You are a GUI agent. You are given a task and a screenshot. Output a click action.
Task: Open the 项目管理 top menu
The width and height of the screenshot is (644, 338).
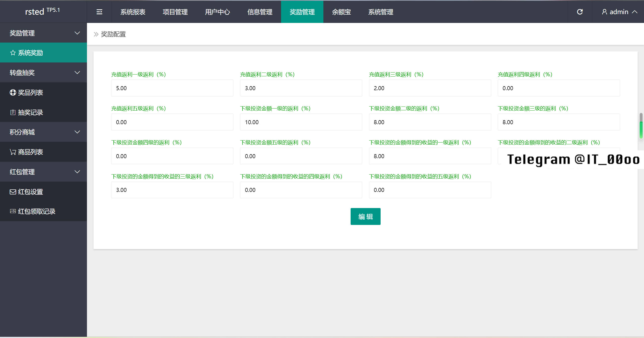(175, 12)
